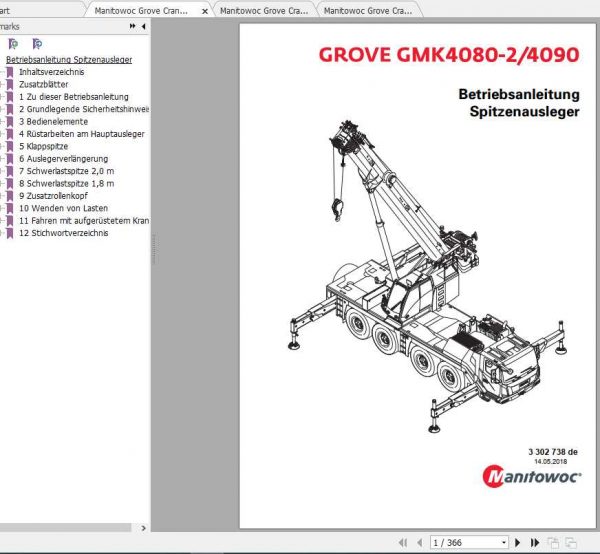Click bookmark icon beside 1 Zu dieser Betriebsanleitung

coord(10,97)
